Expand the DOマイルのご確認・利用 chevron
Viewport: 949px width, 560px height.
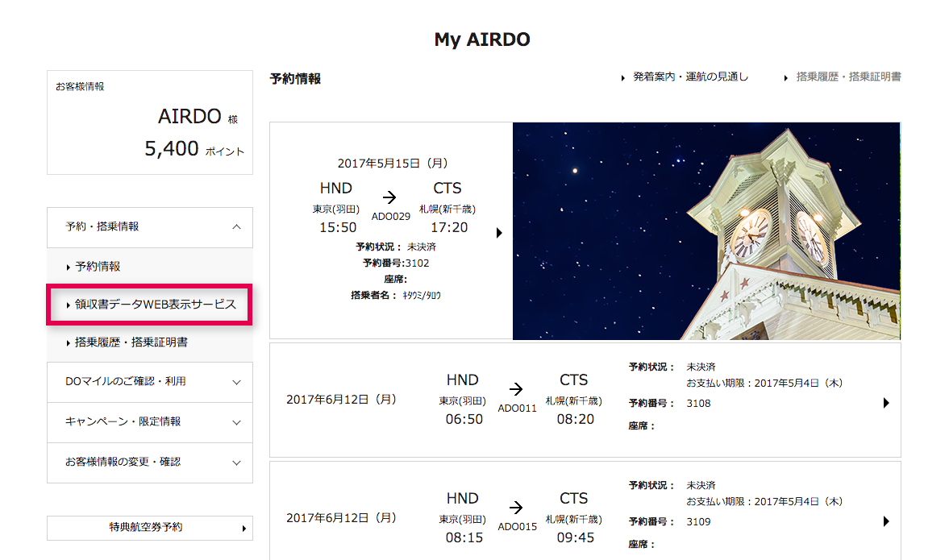click(x=236, y=382)
